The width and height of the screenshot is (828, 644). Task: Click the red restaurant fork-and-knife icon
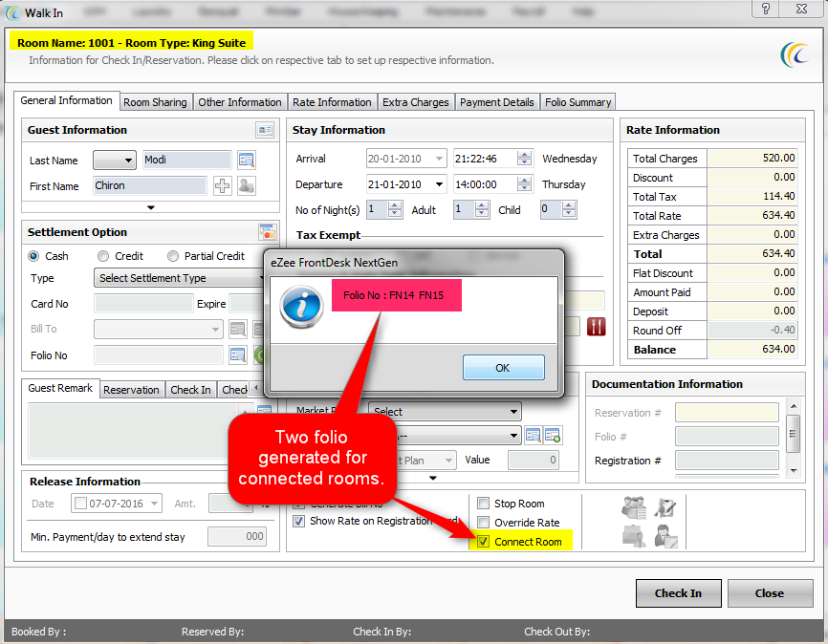click(x=597, y=327)
